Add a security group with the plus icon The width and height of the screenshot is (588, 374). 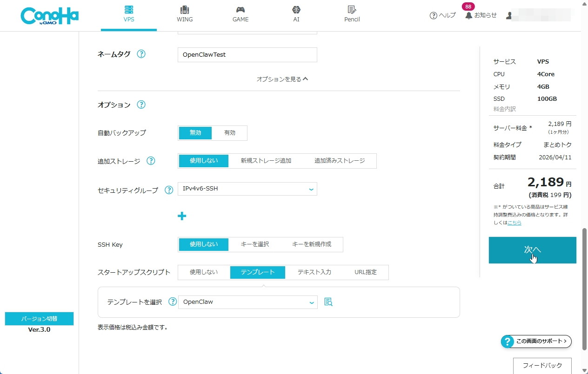[182, 216]
